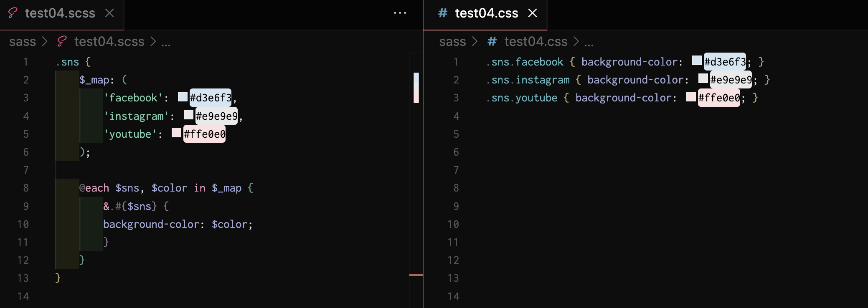
Task: Click the #ffe0e0 color swatch in scss
Action: (176, 132)
